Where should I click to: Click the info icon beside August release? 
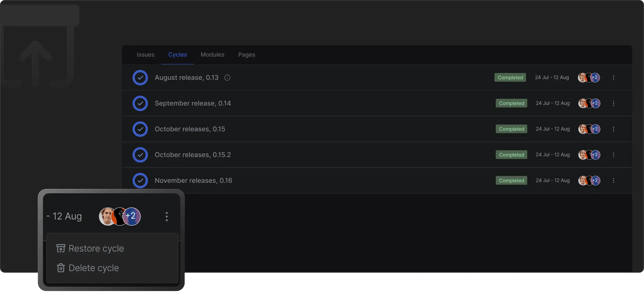click(227, 78)
